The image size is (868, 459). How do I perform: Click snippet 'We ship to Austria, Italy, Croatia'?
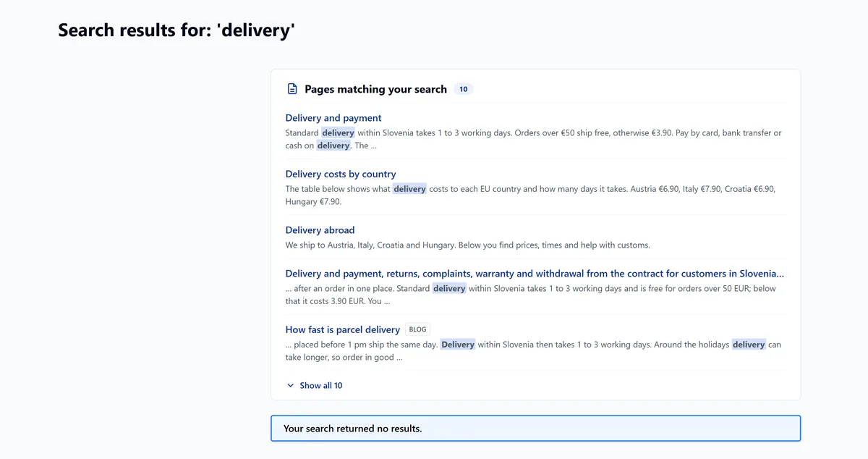(x=468, y=245)
